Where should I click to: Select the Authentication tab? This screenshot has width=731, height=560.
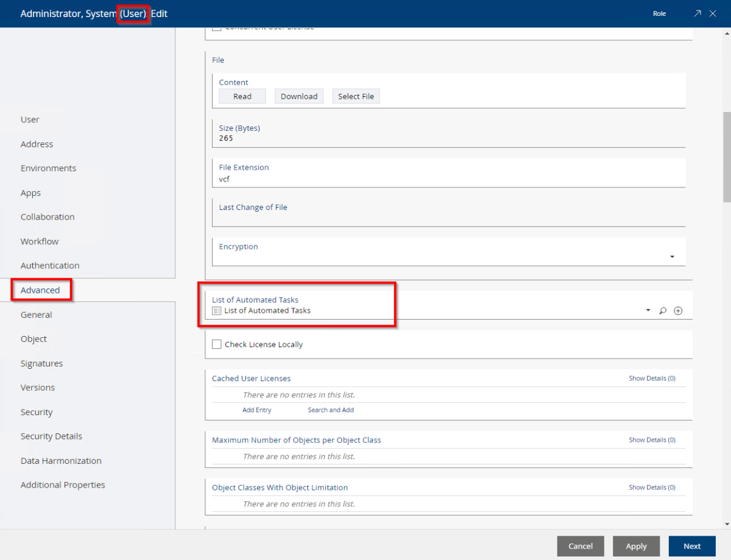(x=50, y=266)
